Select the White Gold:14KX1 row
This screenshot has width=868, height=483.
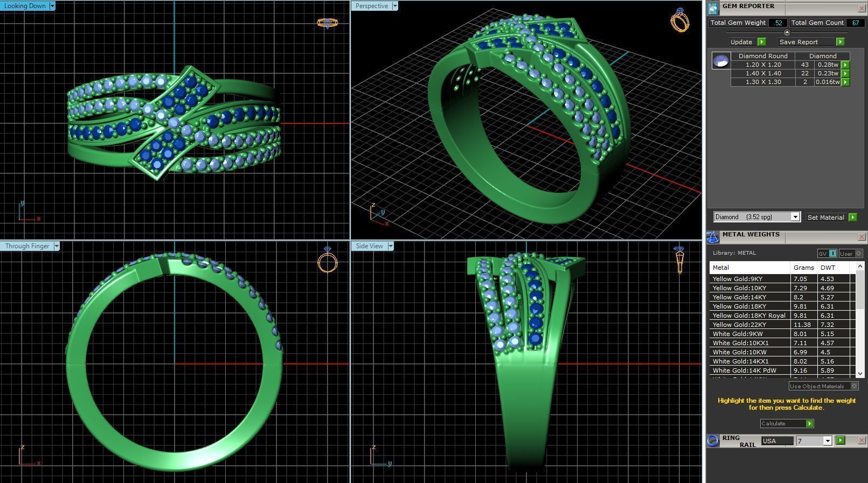tap(782, 361)
